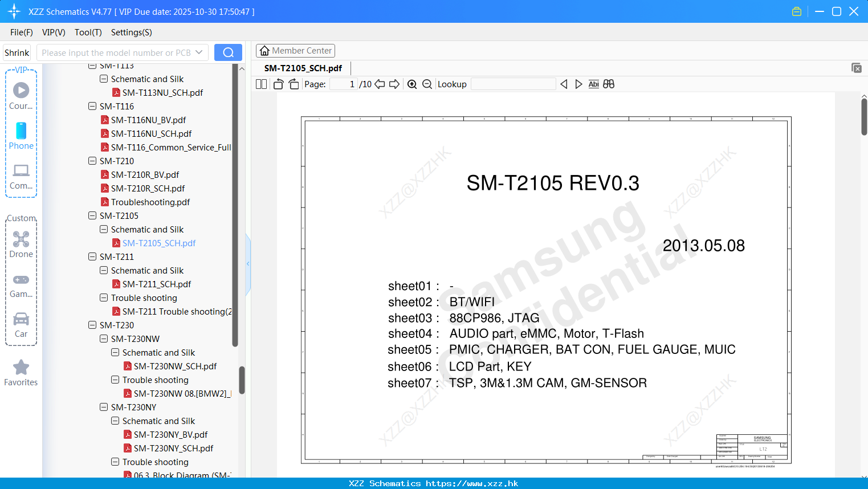Go to the next page arrow
Viewport: 868px width, 489px height.
(x=394, y=84)
